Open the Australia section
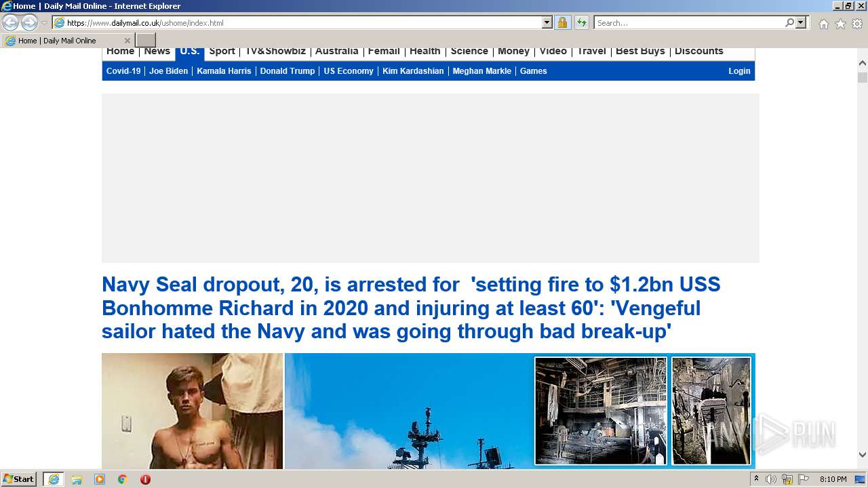 point(337,52)
